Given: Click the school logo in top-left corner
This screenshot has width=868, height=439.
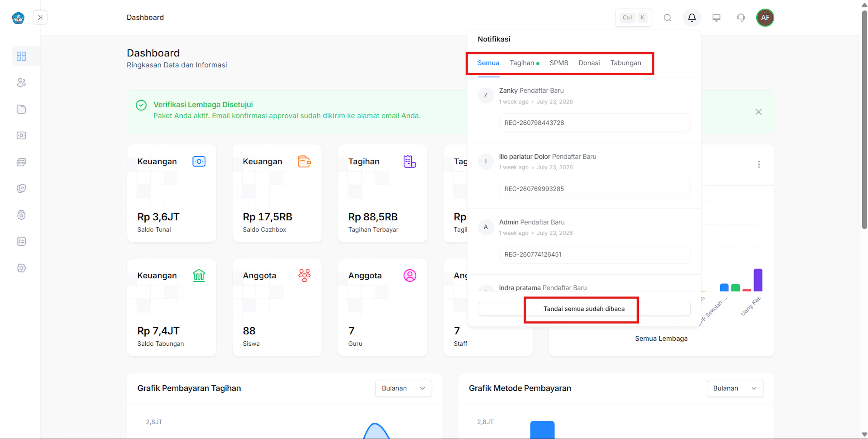Looking at the screenshot, I should coord(18,18).
